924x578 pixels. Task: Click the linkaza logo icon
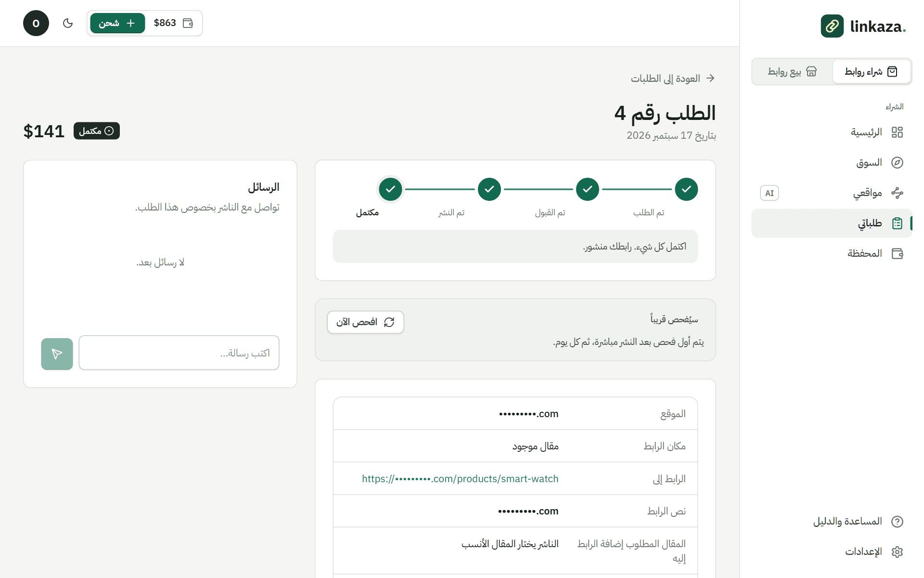[x=832, y=26]
